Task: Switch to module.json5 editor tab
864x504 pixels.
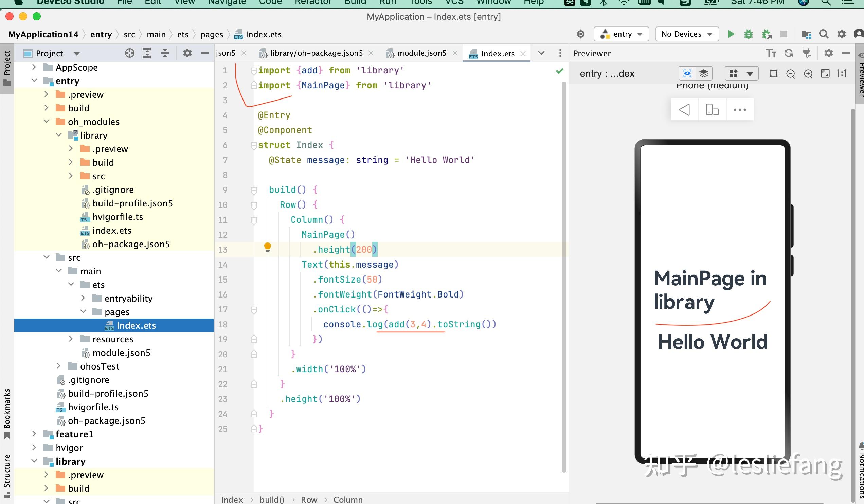Action: 421,53
